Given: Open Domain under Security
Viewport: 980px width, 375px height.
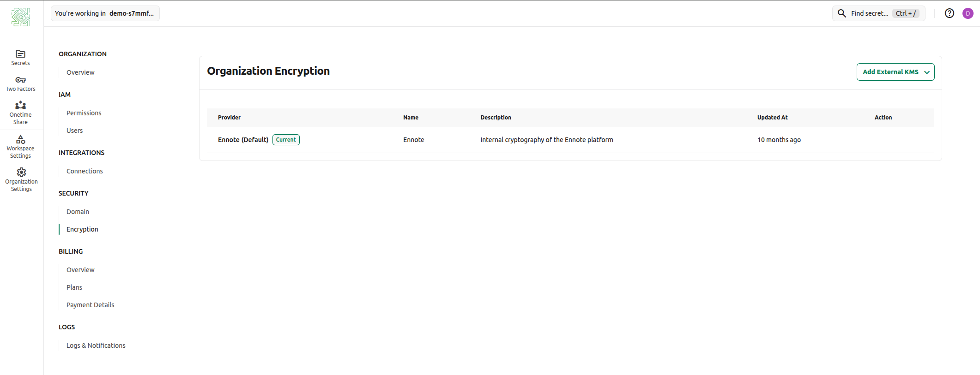Looking at the screenshot, I should pyautogui.click(x=78, y=212).
